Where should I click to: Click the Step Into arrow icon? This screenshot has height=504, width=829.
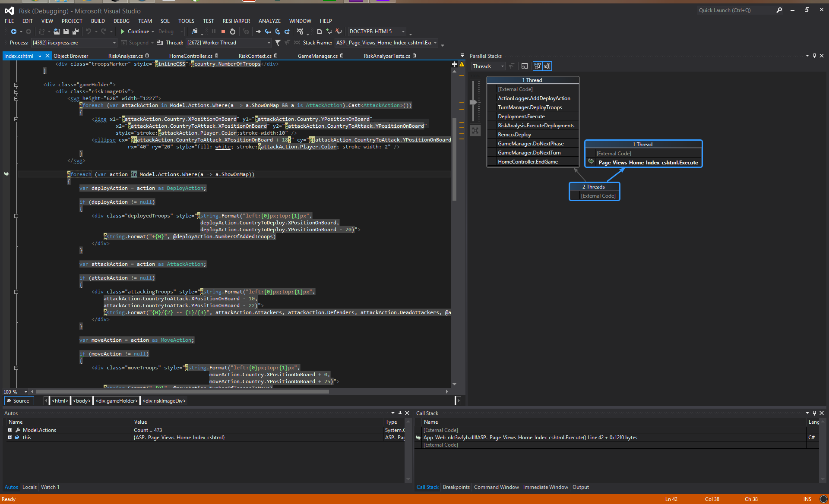(268, 31)
